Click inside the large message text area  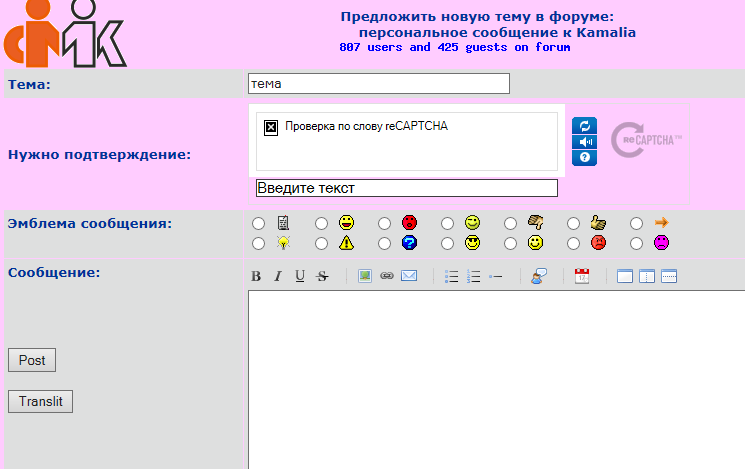pyautogui.click(x=497, y=380)
